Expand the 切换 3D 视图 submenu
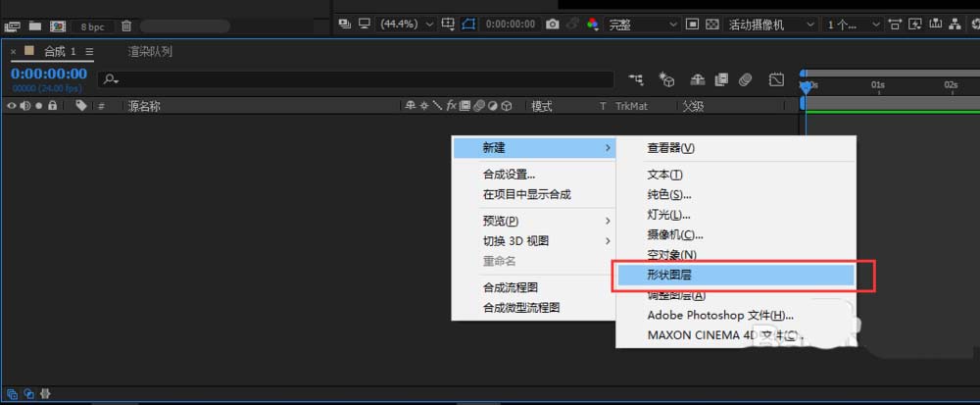This screenshot has width=980, height=405. coord(534,240)
